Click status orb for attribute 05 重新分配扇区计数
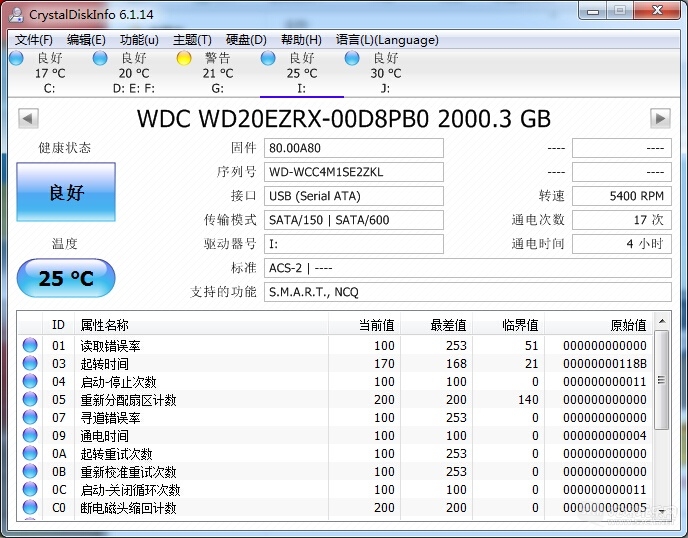 30,399
